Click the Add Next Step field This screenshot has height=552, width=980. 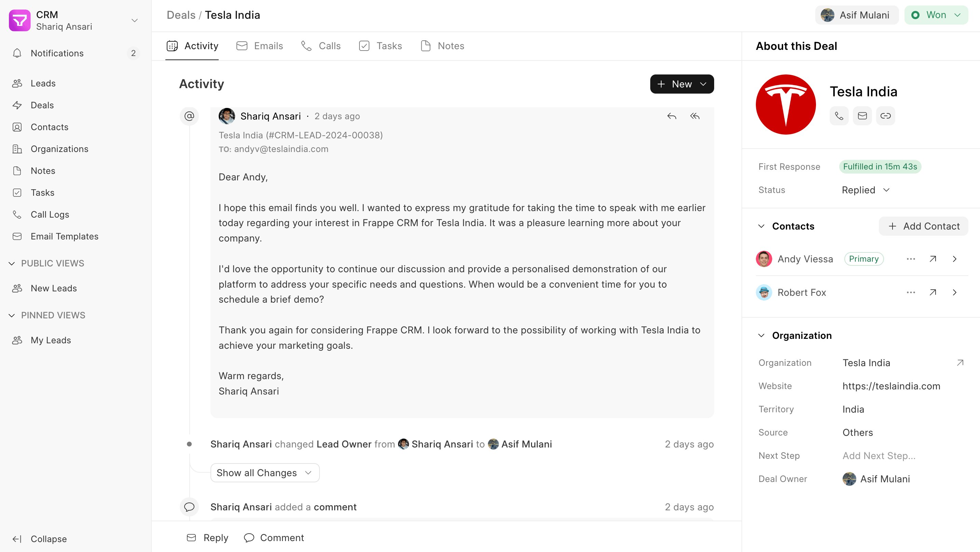coord(879,456)
